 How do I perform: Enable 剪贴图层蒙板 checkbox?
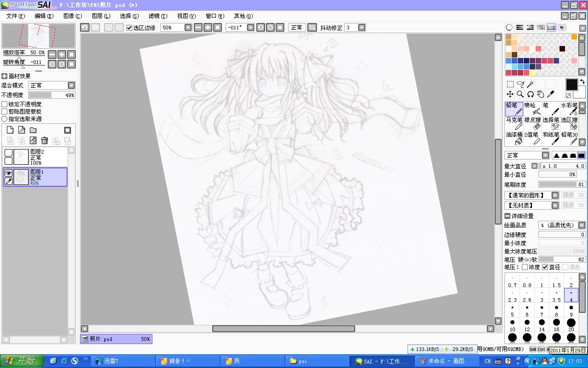5,111
